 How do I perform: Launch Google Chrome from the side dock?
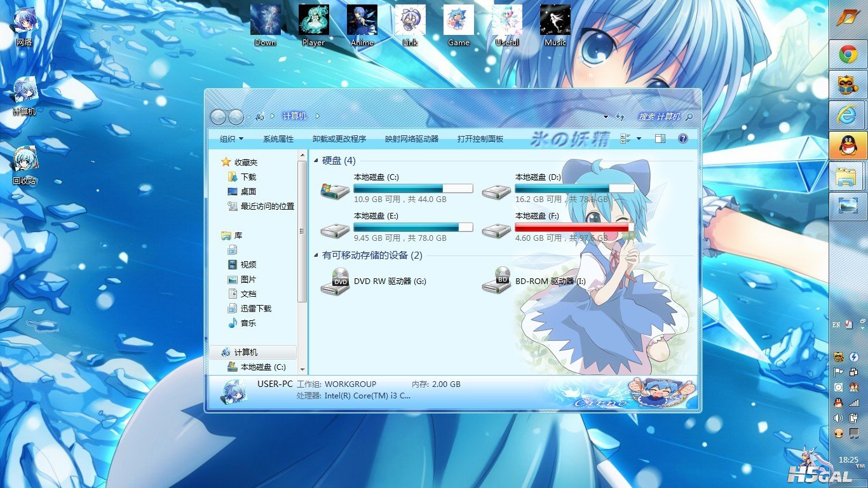click(848, 55)
